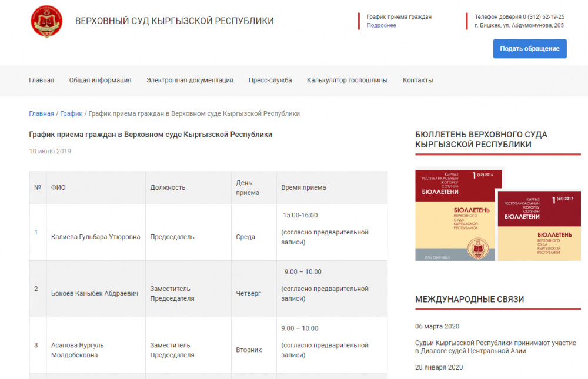Open the Подробнее link under График приема
Viewport: 588px width, 379px height.
tap(381, 25)
